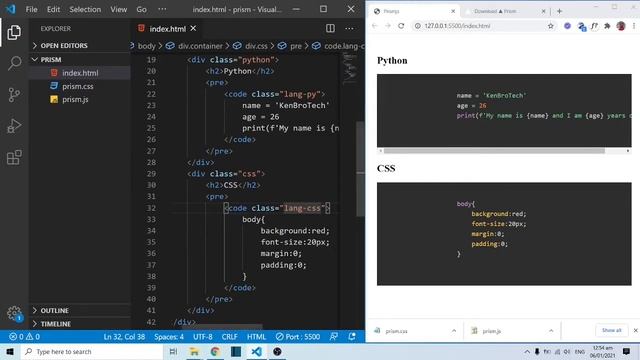Open the Selection menu
640x360 pixels.
(x=85, y=9)
